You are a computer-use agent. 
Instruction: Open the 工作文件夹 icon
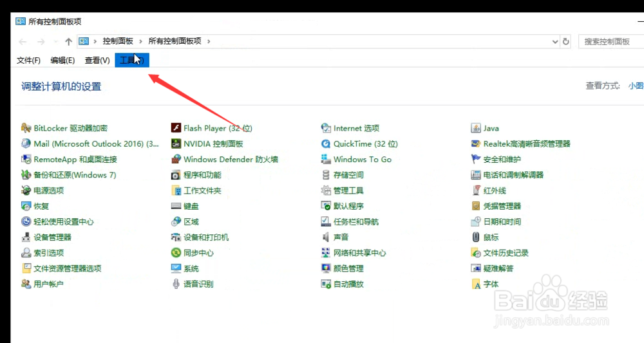[x=176, y=190]
